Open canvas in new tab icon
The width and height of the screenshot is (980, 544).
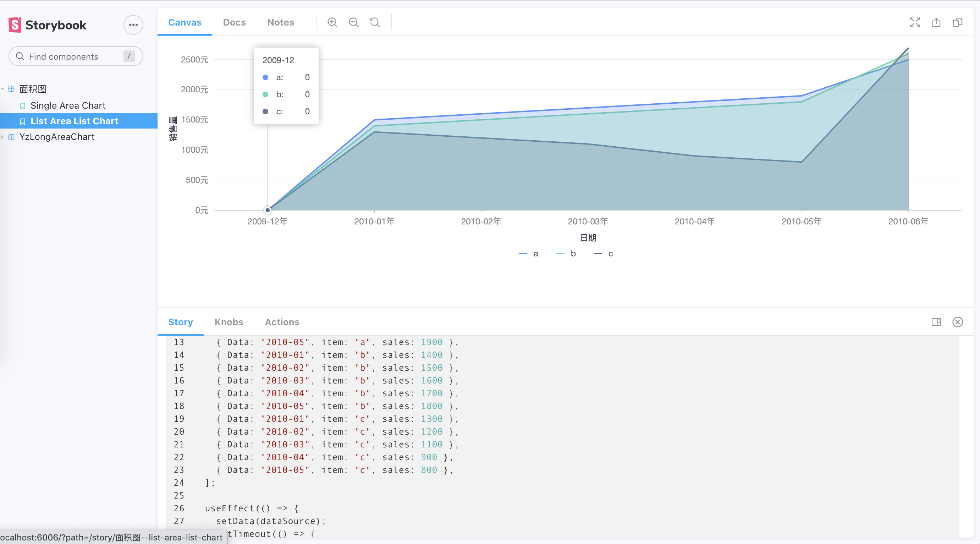click(936, 22)
